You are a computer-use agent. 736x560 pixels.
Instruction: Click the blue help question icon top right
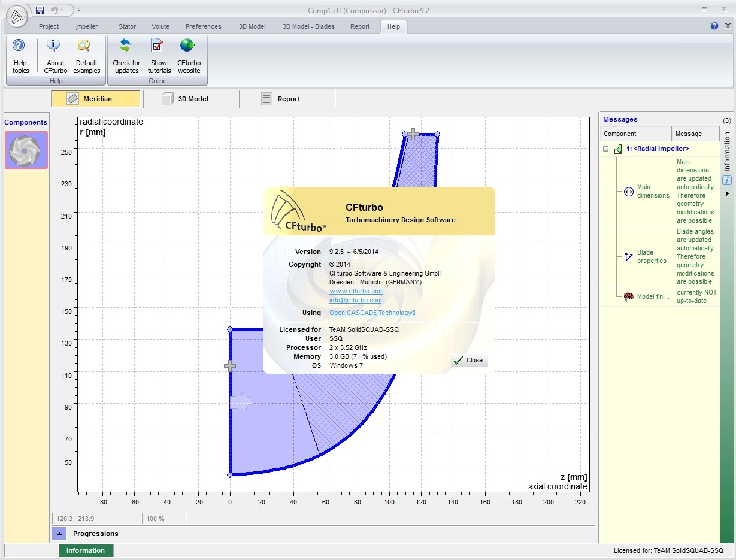pos(714,26)
